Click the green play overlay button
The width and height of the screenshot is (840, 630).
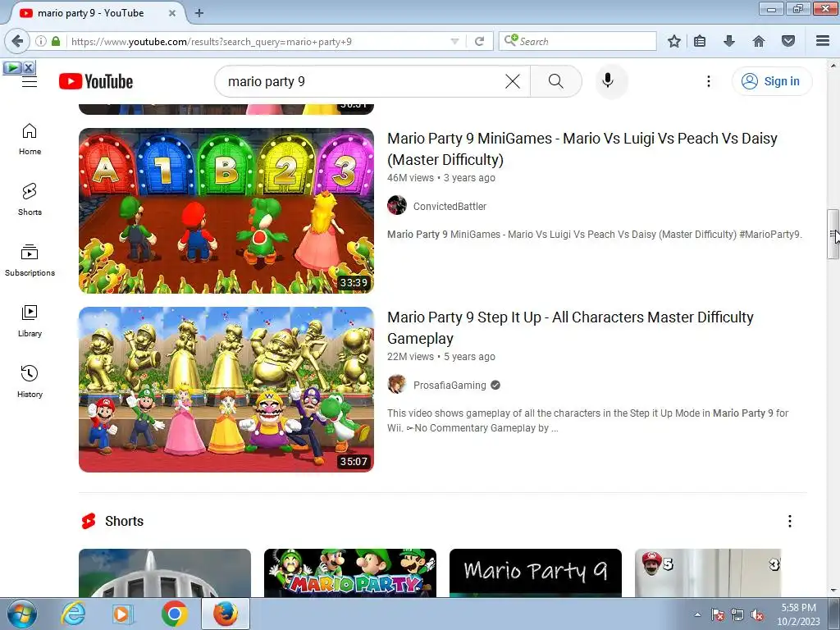point(12,67)
